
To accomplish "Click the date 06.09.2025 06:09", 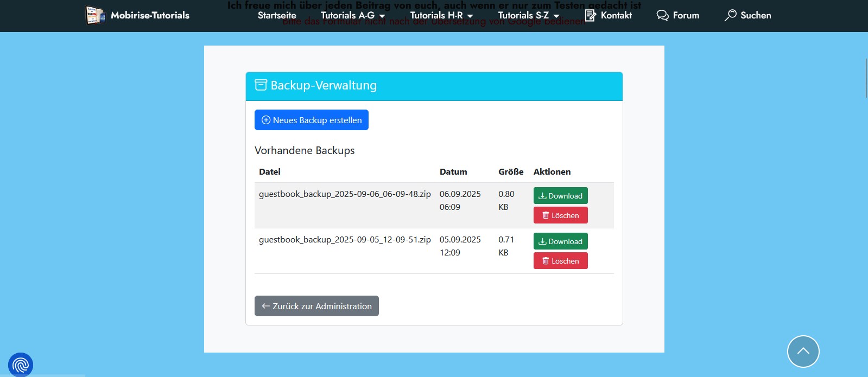I will [460, 200].
